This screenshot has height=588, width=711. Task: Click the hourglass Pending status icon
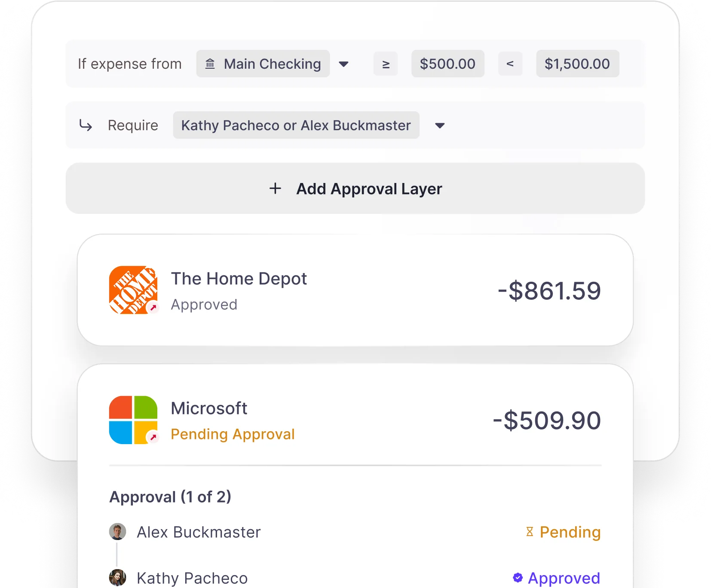(530, 532)
